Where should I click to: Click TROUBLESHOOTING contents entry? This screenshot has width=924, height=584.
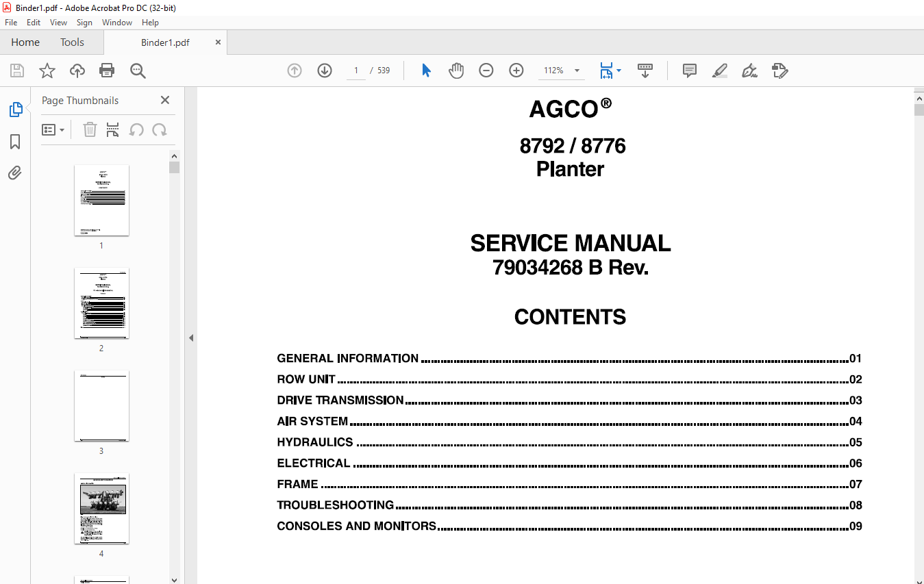pyautogui.click(x=569, y=505)
